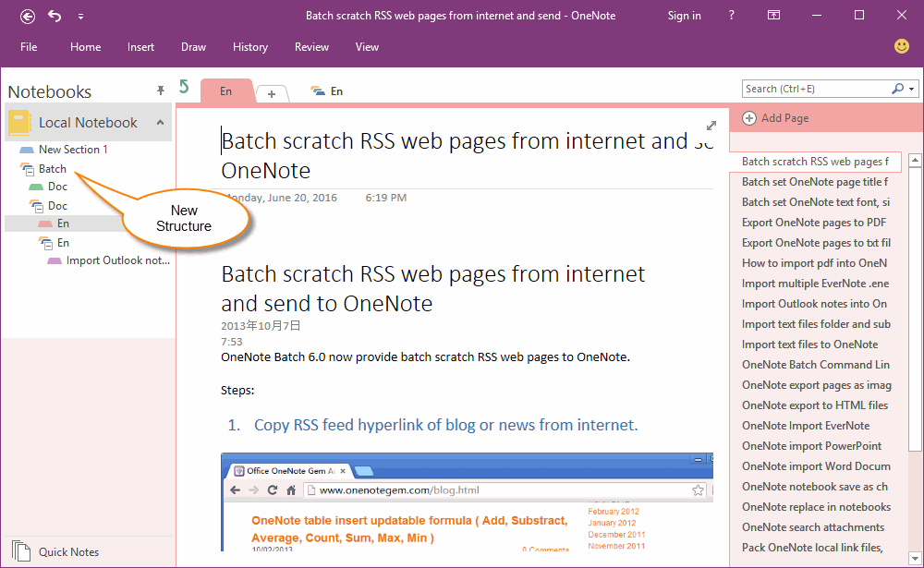This screenshot has width=924, height=568.
Task: Open the search scope dropdown arrow
Action: pos(912,90)
